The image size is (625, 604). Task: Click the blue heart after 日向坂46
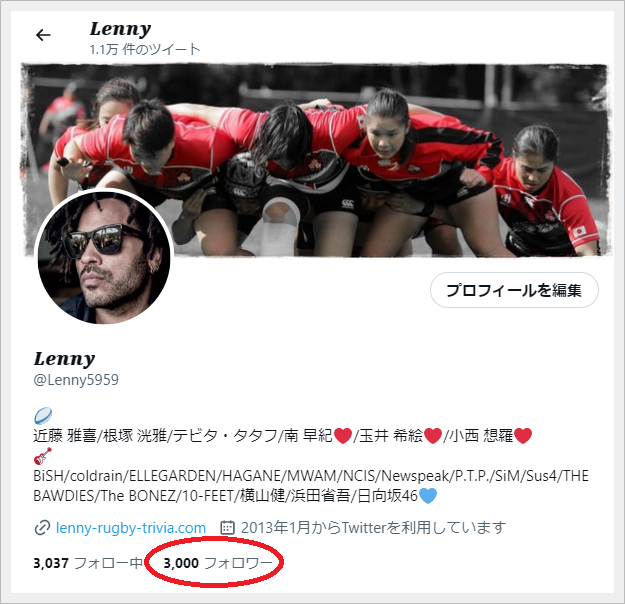pos(428,496)
